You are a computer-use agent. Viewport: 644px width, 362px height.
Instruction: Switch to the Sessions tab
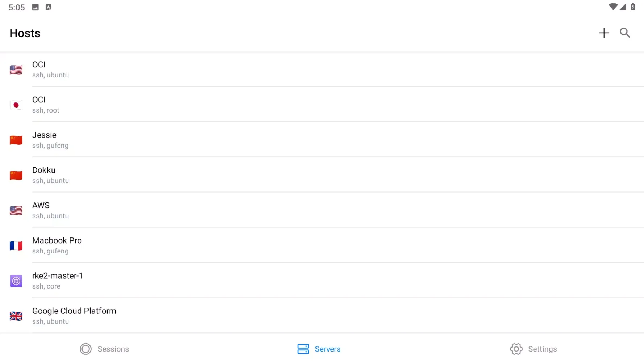pos(104,349)
